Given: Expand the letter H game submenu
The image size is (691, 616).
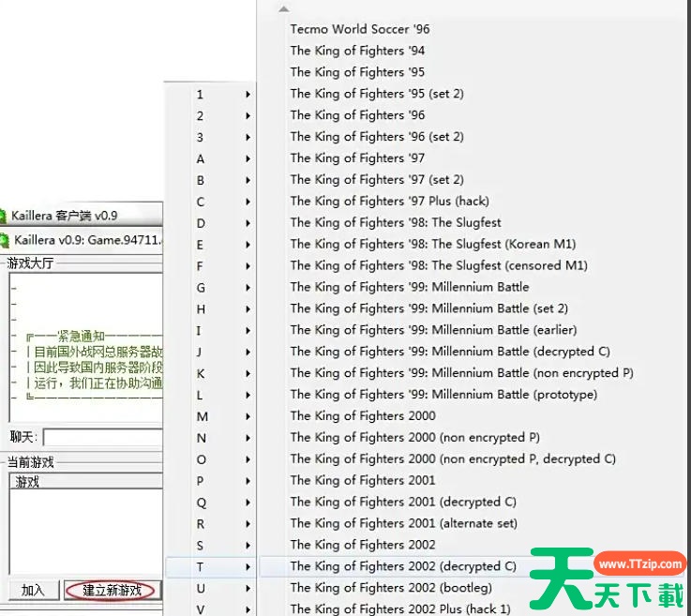Looking at the screenshot, I should [x=211, y=309].
